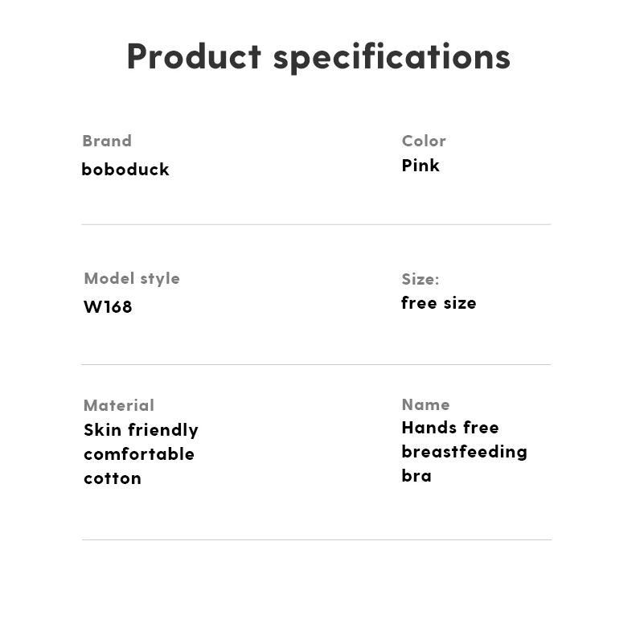
Task: Click the divider line below the Brand row
Action: pyautogui.click(x=316, y=224)
